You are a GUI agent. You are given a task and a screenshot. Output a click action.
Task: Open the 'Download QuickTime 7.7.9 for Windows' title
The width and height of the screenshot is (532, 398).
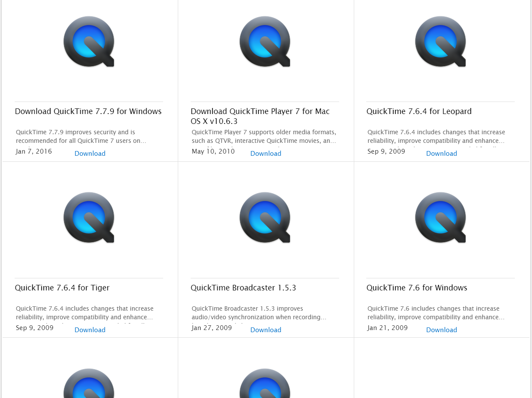coord(88,111)
